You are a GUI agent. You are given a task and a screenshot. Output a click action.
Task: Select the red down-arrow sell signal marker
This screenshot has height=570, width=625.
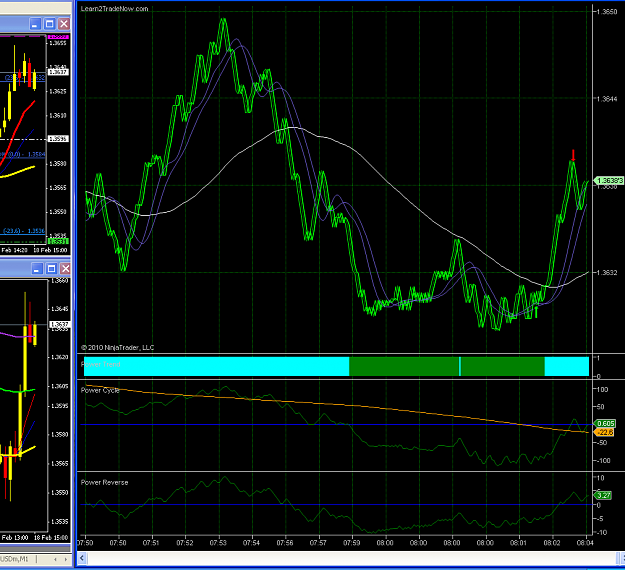573,155
